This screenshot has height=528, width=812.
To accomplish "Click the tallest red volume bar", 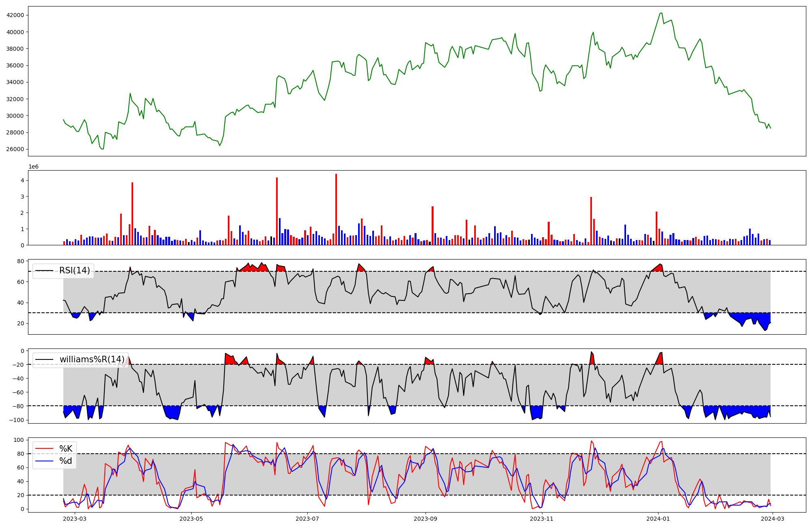I will tap(336, 209).
